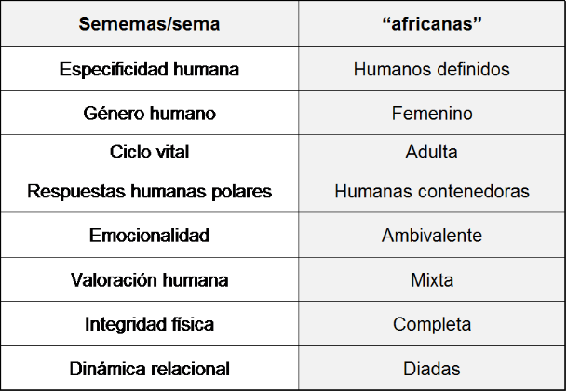This screenshot has height=392, width=567.
Task: Click the "Ciclo vital" row label
Action: click(x=149, y=152)
